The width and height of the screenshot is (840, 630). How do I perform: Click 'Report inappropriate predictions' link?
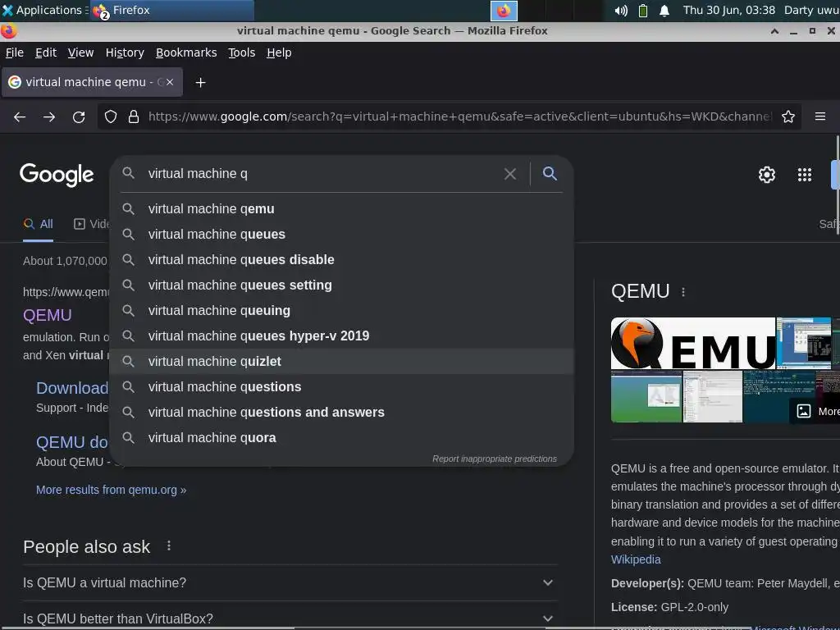click(495, 459)
